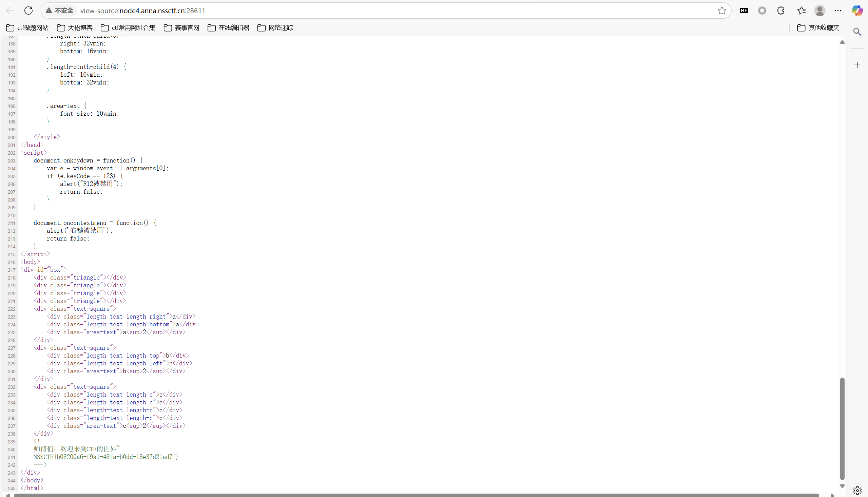The image size is (868, 497).
Task: Open the ctf做题网站 bookmark folder
Action: [x=27, y=28]
